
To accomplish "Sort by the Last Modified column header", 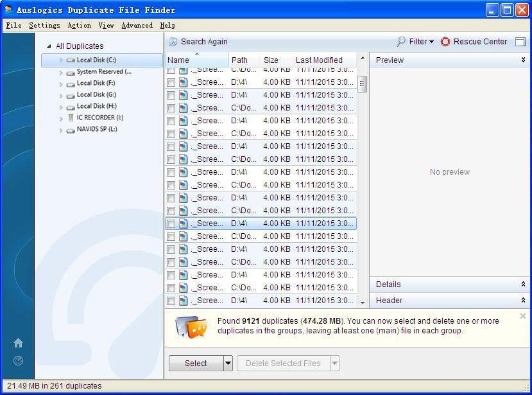I will click(x=325, y=60).
